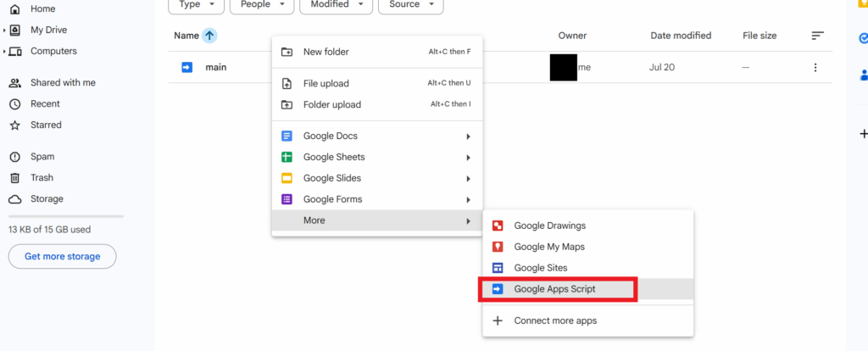
Task: Choose Google Sites from the submenu
Action: 588,267
